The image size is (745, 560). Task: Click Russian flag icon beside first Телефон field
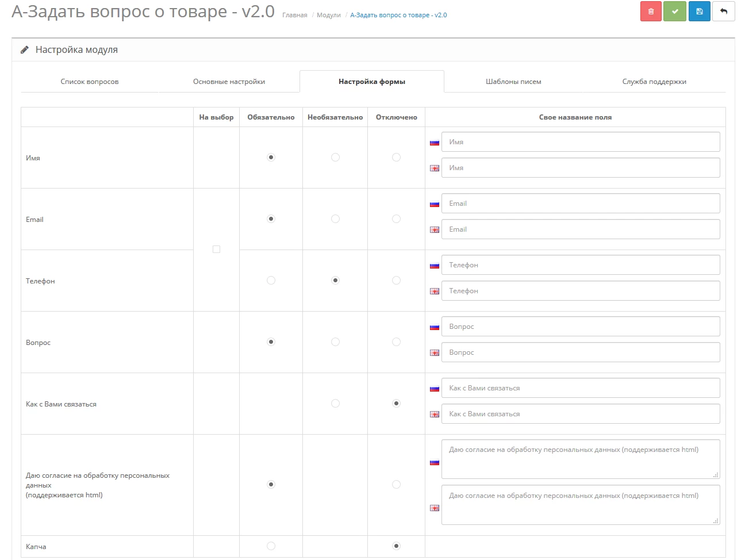[435, 265]
